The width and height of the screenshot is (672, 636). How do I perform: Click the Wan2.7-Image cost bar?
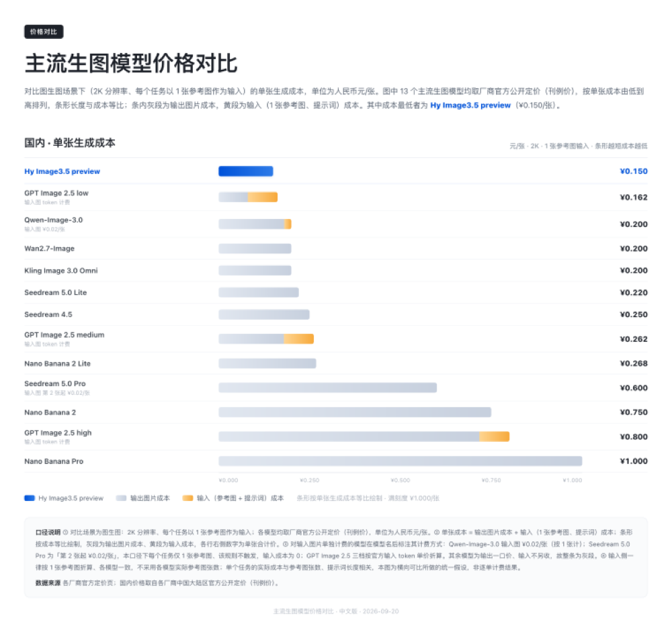(255, 248)
